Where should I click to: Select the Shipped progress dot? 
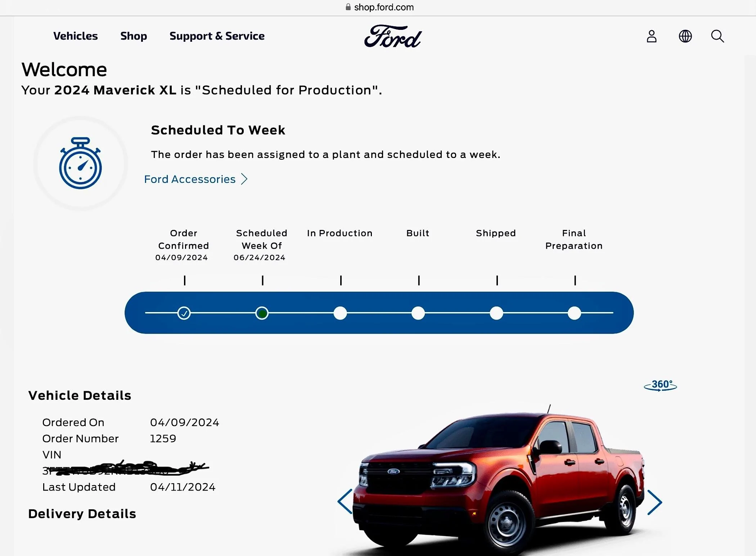(x=496, y=313)
